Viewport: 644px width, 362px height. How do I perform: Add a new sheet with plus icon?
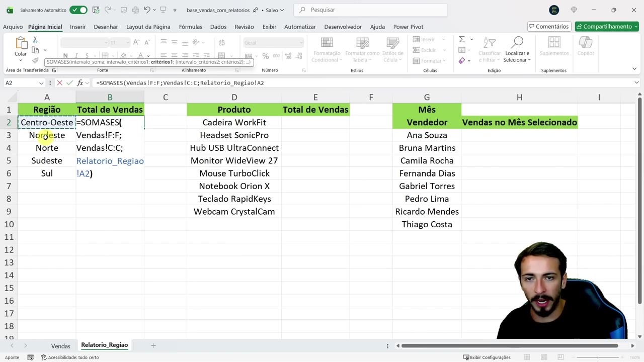click(153, 345)
